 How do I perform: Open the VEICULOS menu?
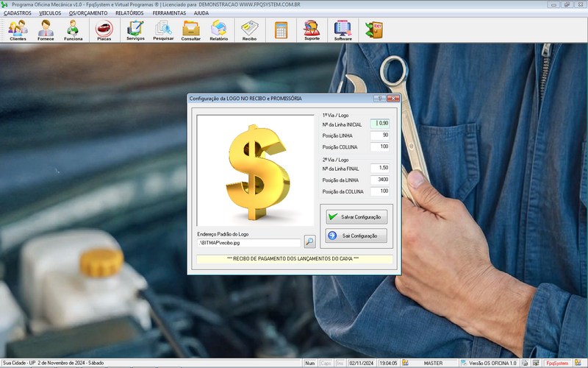50,13
